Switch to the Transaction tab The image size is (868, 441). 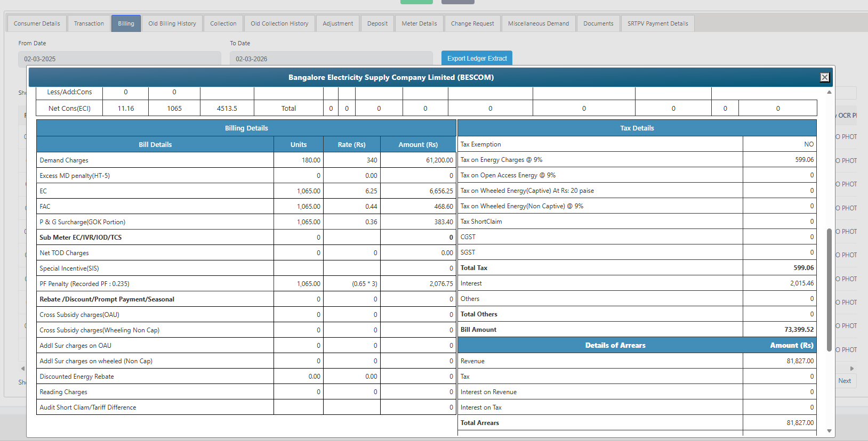(89, 23)
